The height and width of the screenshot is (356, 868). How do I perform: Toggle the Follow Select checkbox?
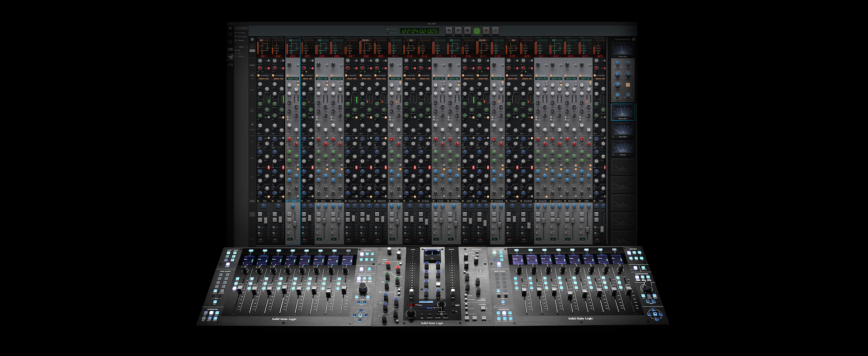236,37
